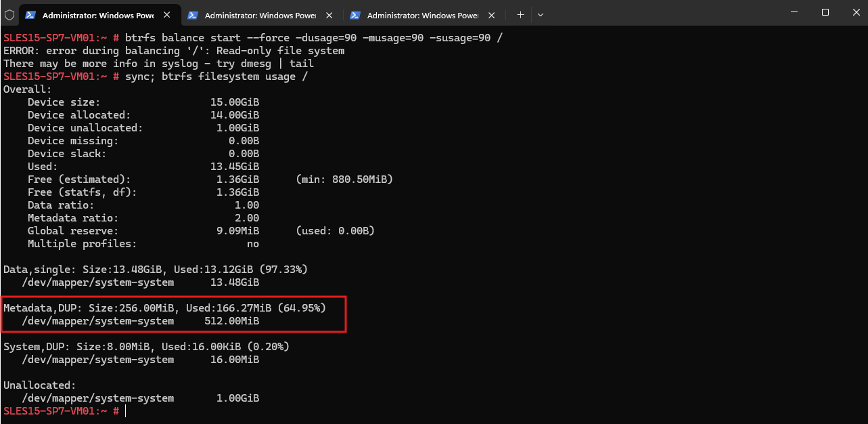
Task: Click the Metadata,DUP line in the red box
Action: (165, 308)
